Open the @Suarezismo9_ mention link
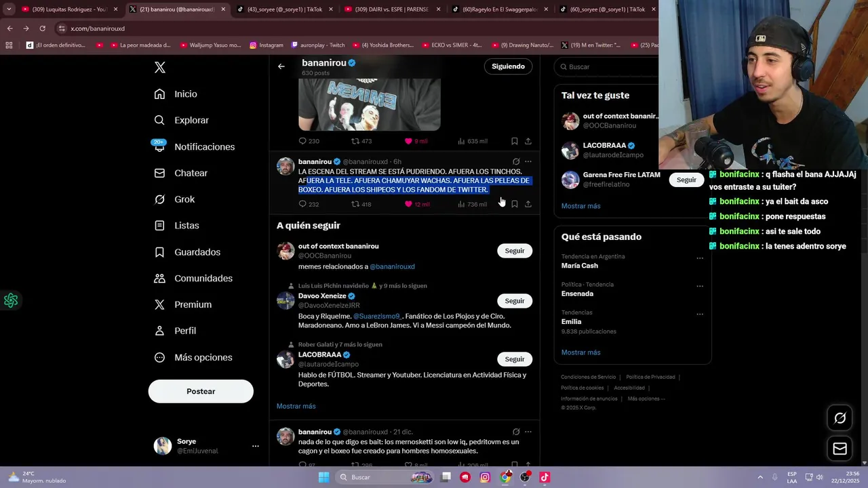Viewport: 868px width, 488px height. [x=378, y=317]
